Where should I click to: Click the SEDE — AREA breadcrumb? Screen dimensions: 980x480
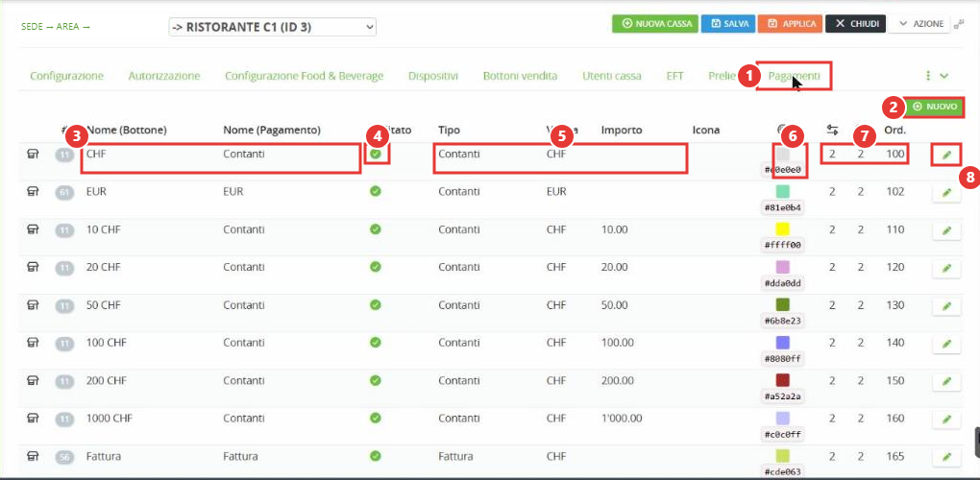(56, 27)
